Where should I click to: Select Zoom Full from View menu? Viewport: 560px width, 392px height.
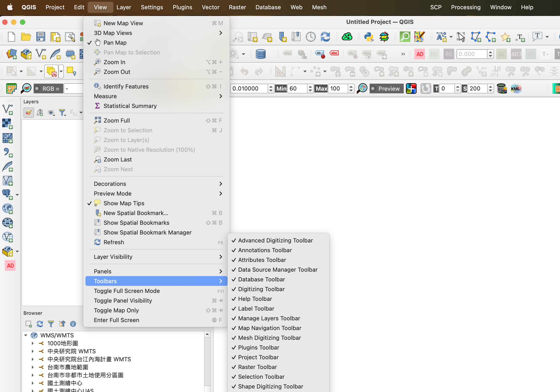[117, 120]
